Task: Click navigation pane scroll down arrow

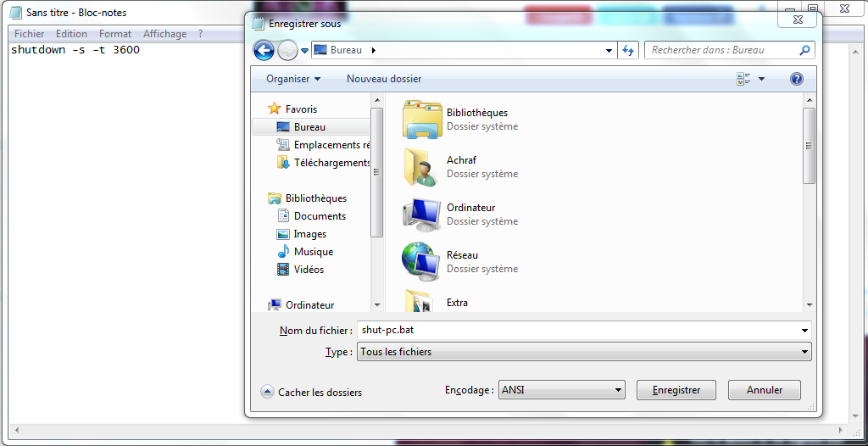Action: [377, 304]
